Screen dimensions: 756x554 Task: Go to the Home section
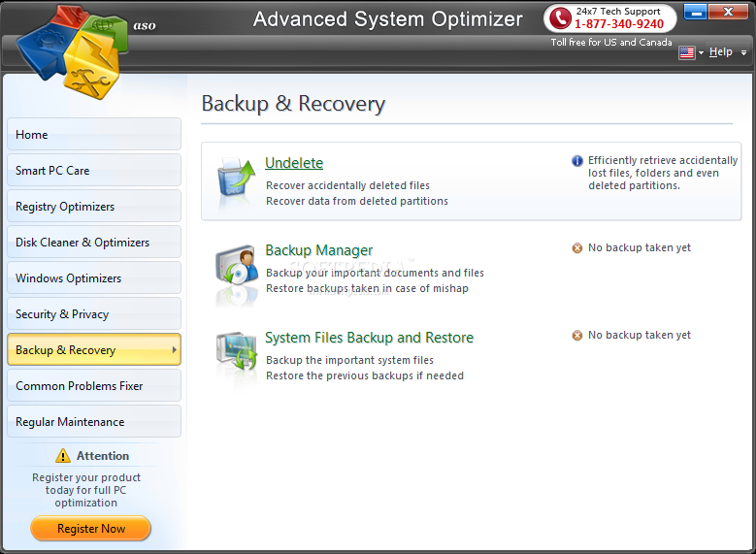[x=94, y=134]
